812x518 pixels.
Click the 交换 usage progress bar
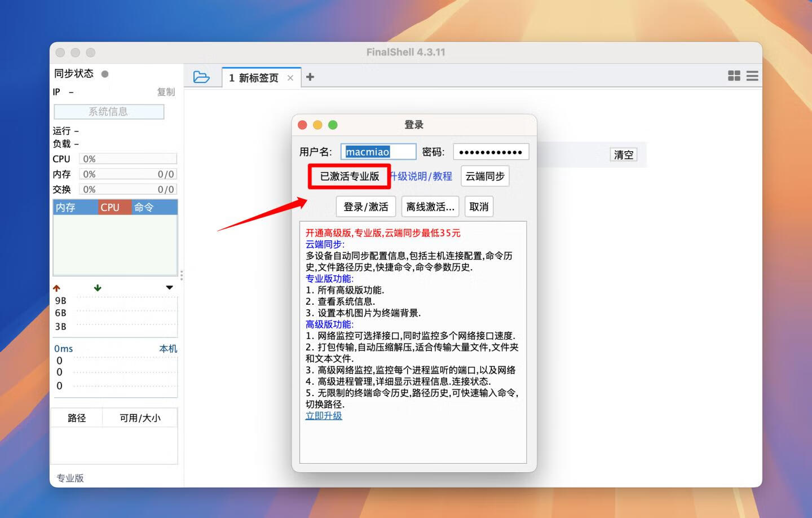click(x=128, y=190)
